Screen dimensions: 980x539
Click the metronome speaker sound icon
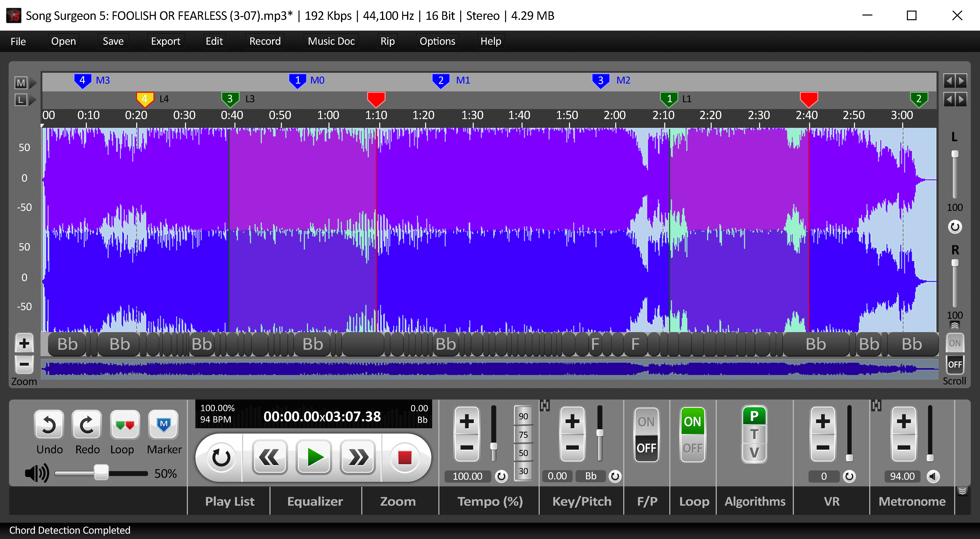tap(933, 476)
